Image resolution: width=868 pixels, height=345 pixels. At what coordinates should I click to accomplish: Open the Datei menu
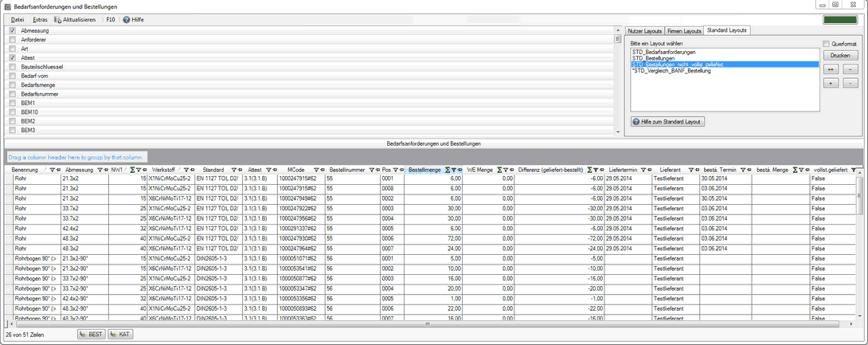(x=17, y=19)
